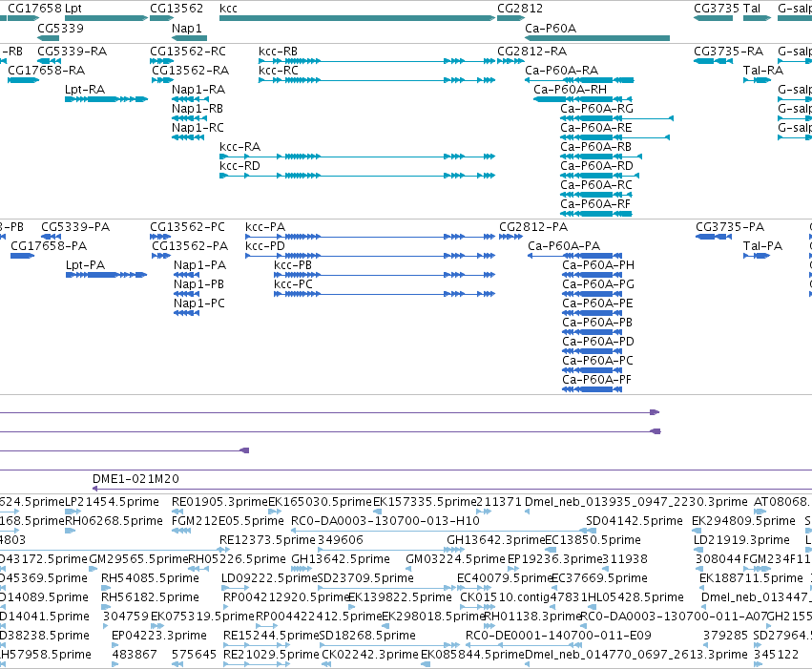Select transcript CG13562-RC
The image size is (812, 669).
pyautogui.click(x=188, y=52)
